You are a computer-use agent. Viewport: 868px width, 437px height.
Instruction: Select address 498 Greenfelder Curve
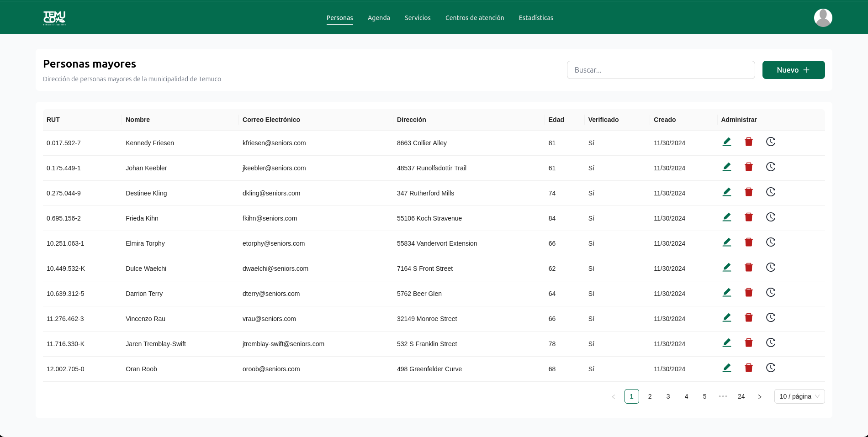(x=429, y=369)
